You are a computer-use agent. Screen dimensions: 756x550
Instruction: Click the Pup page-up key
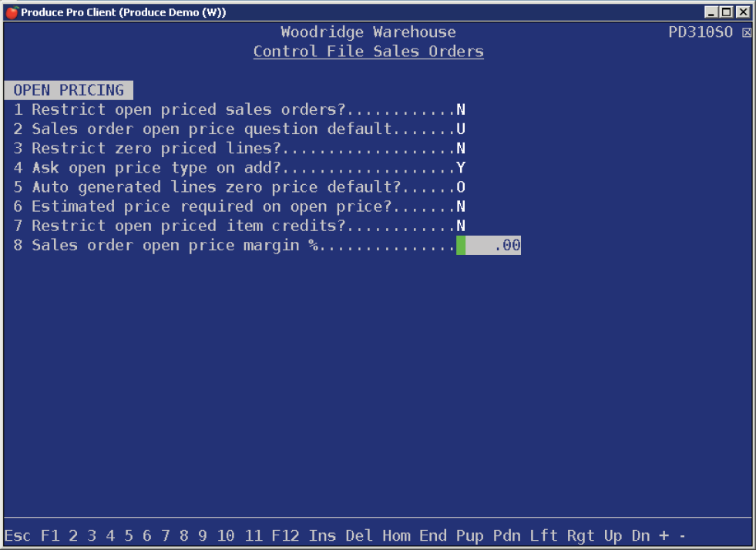coord(469,535)
